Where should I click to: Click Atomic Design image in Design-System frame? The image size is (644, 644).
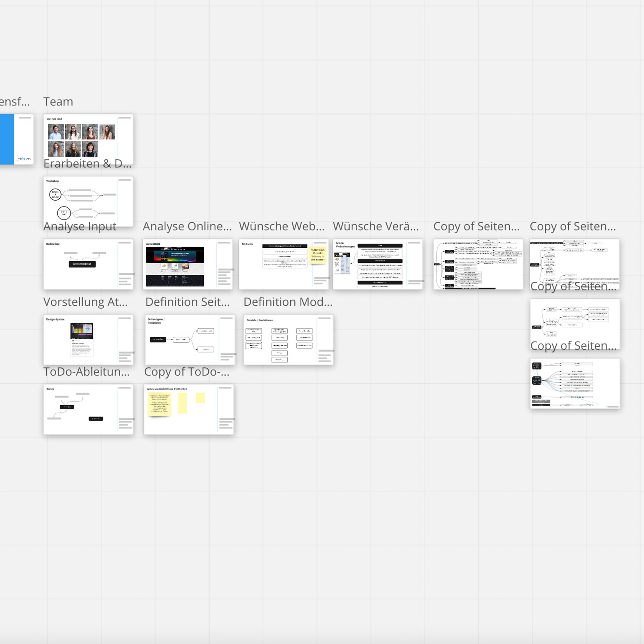click(82, 339)
